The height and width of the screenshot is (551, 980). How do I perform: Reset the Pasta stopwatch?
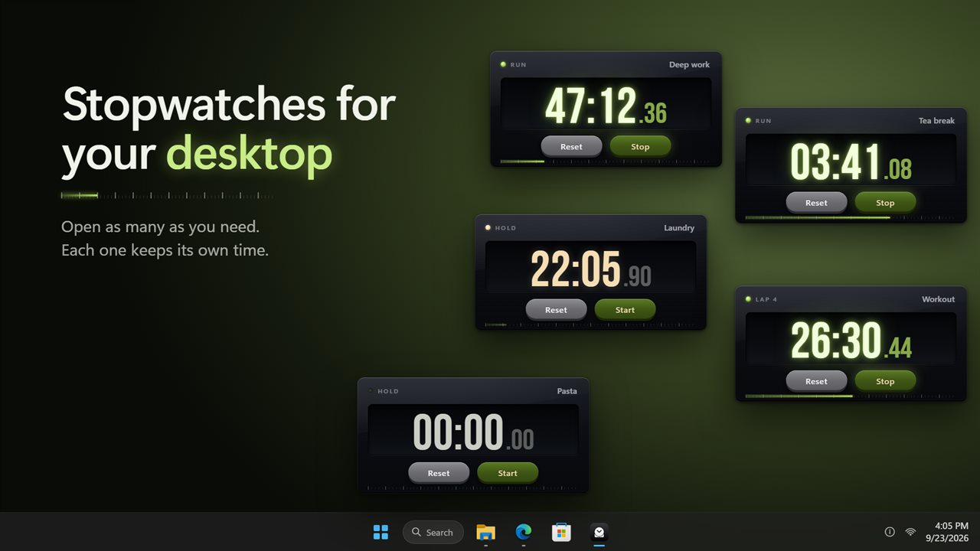coord(439,473)
